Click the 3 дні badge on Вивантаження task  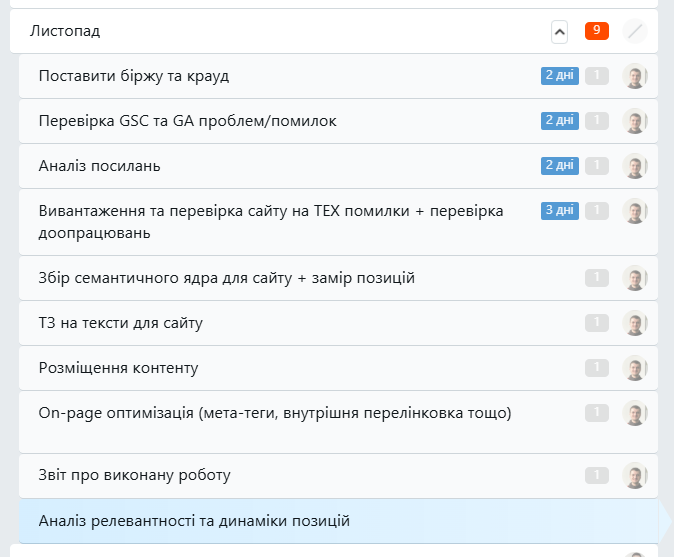click(560, 211)
